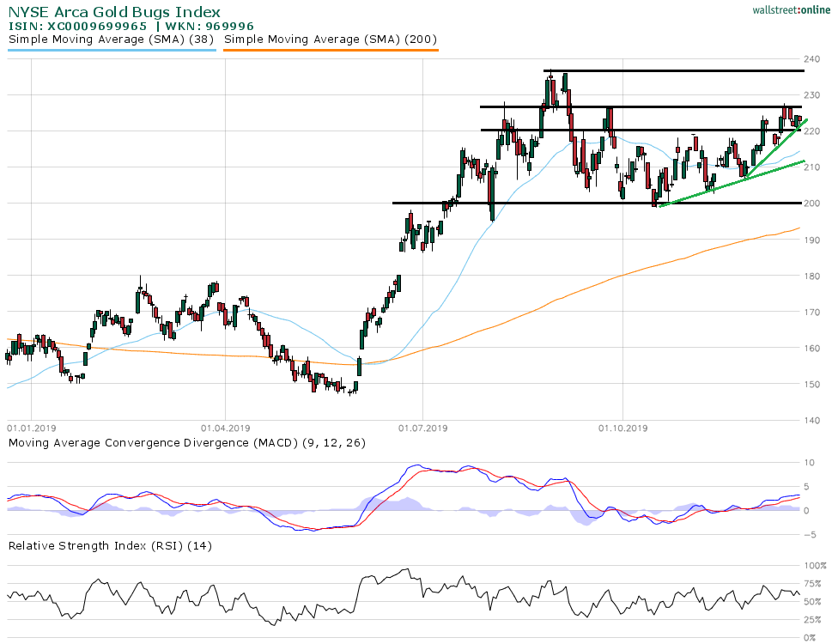The height and width of the screenshot is (644, 838).
Task: Click the 170 price axis label
Action: coord(812,312)
